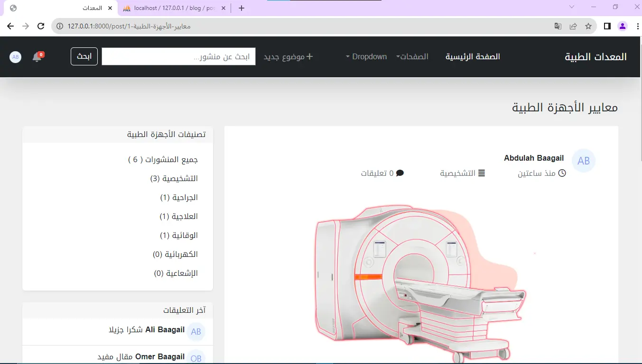This screenshot has width=642, height=364.
Task: Switch to the localhost phpMyAdmin tab
Action: pos(173,8)
